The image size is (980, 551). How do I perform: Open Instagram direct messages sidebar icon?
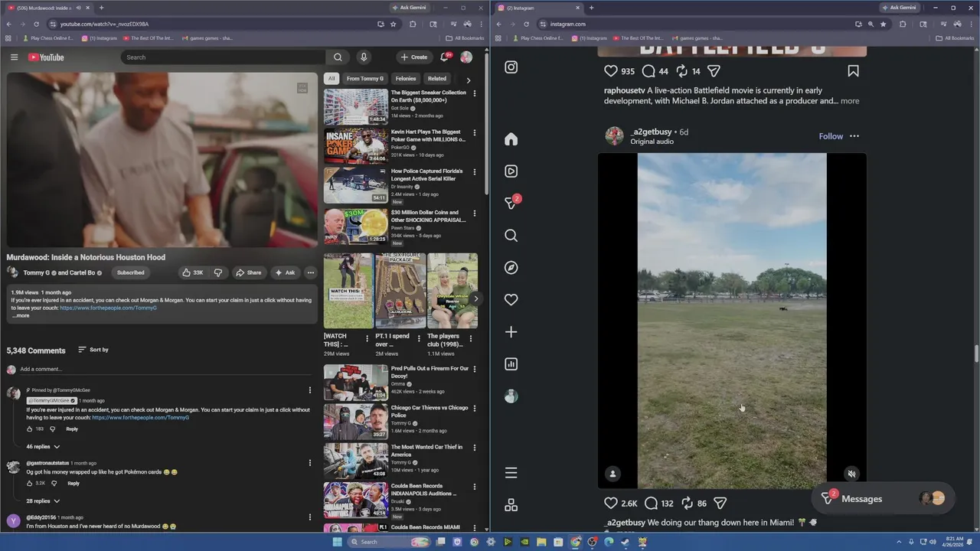(511, 203)
